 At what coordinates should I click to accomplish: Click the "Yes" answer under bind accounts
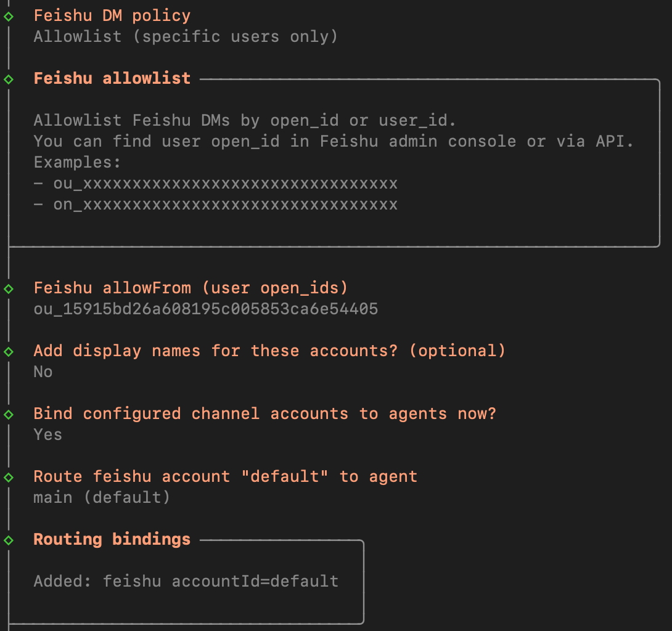coord(48,434)
